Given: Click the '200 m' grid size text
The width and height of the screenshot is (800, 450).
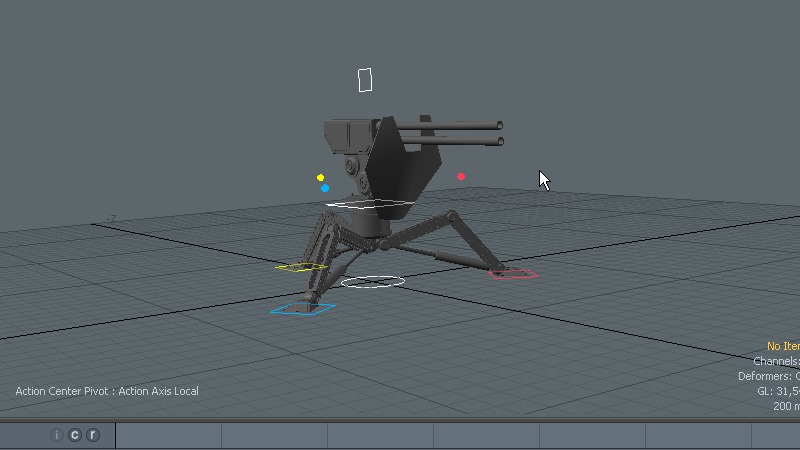Looking at the screenshot, I should click(x=786, y=406).
